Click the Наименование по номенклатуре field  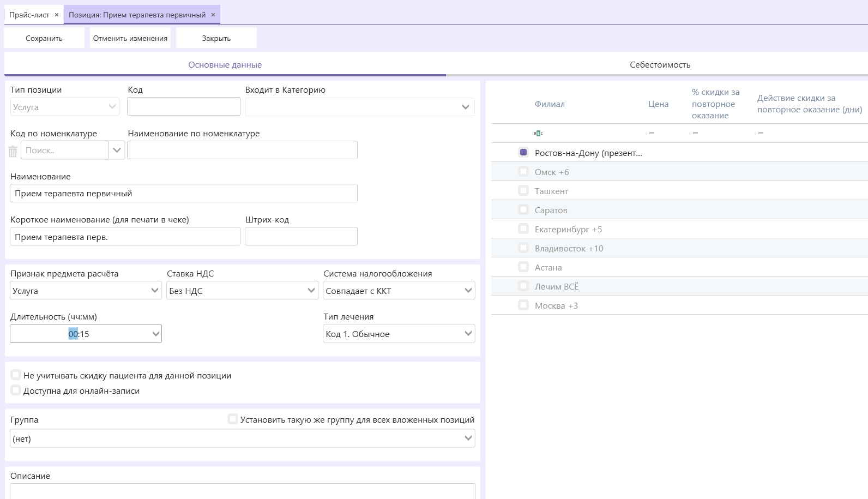242,150
